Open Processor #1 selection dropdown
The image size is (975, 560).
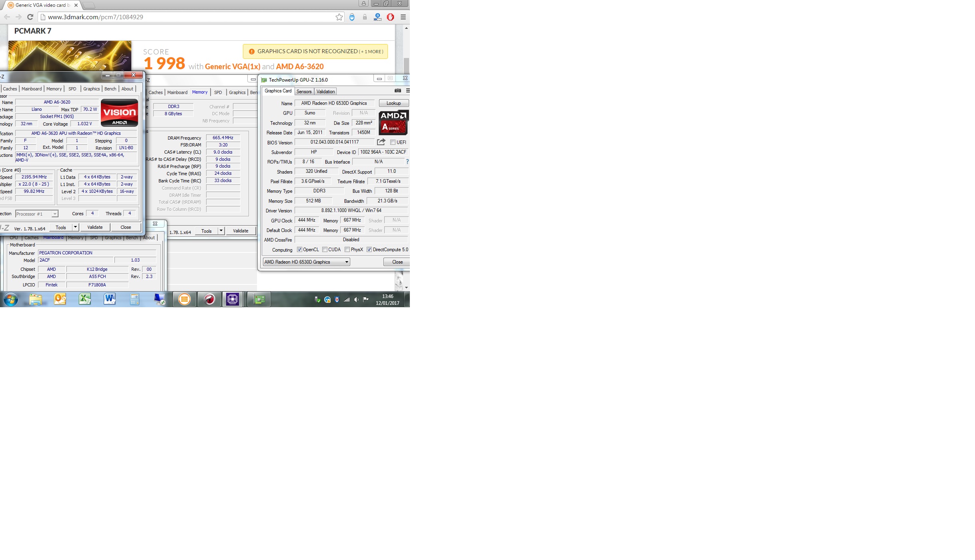(x=37, y=214)
